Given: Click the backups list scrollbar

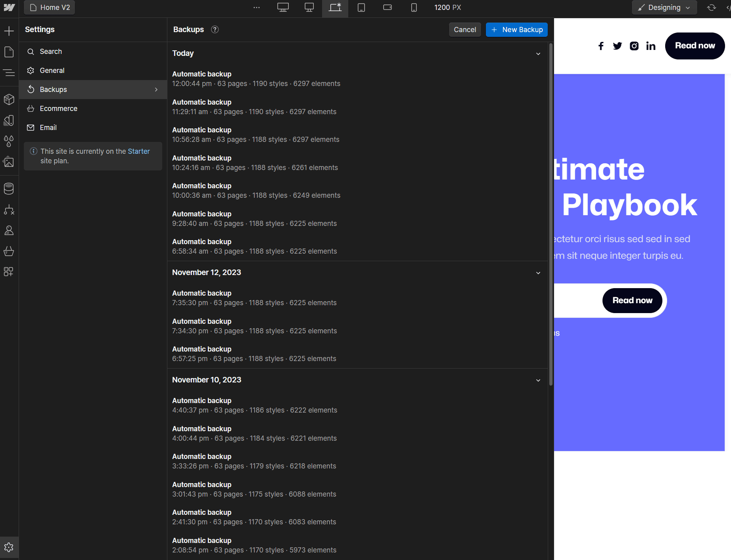Looking at the screenshot, I should (x=551, y=214).
